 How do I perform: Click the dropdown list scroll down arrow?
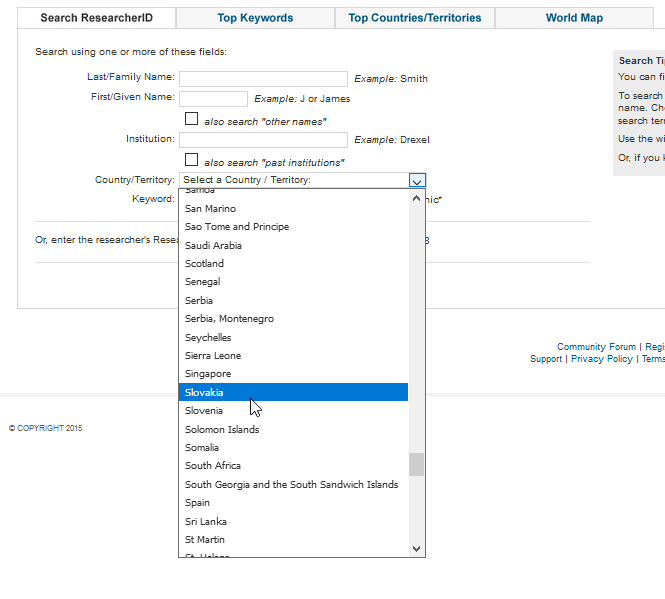(416, 549)
